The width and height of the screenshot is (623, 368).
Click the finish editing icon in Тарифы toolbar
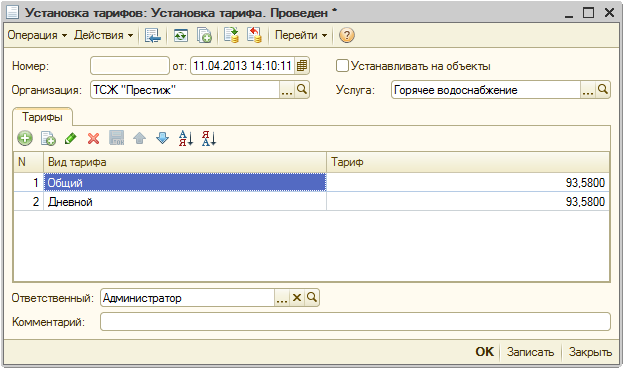pyautogui.click(x=117, y=138)
